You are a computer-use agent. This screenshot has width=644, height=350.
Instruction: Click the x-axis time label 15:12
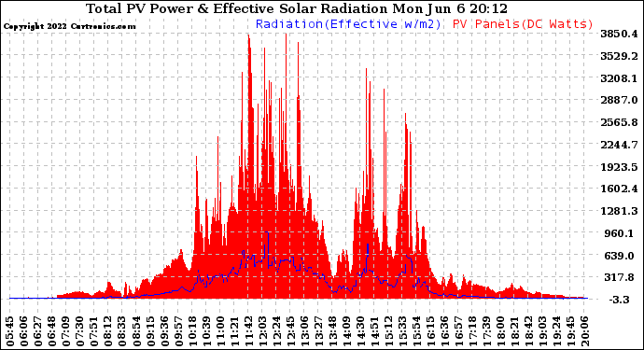click(x=388, y=331)
